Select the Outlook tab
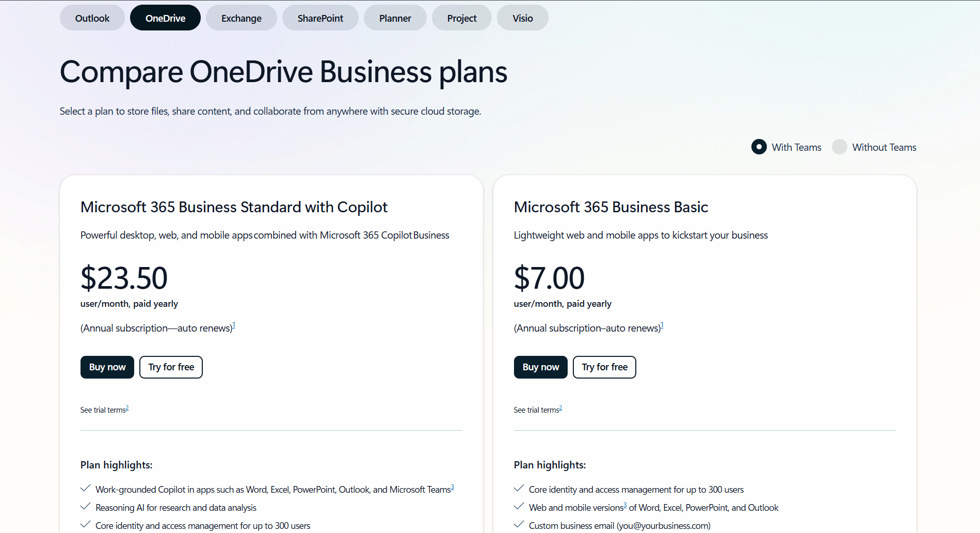980x533 pixels. [x=92, y=18]
